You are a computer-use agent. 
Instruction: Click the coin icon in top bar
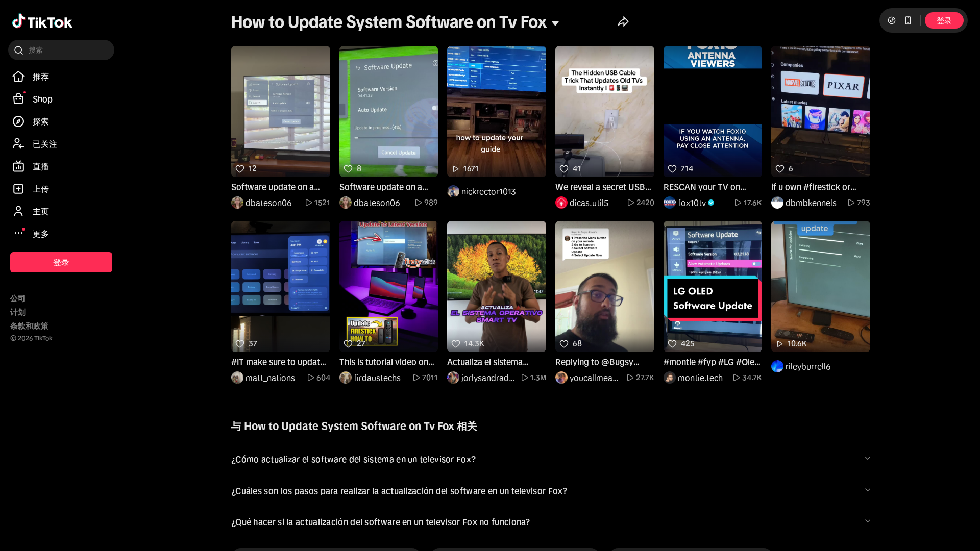pyautogui.click(x=892, y=20)
